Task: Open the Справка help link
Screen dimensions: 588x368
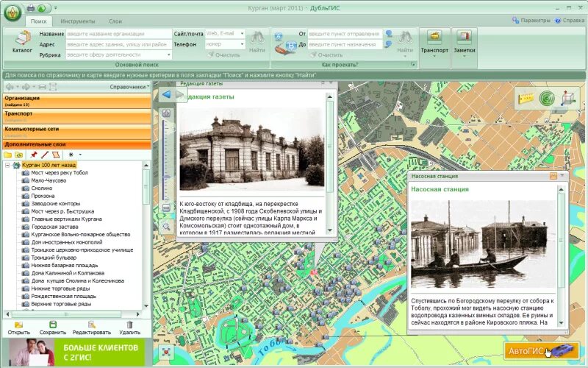Action: 570,21
